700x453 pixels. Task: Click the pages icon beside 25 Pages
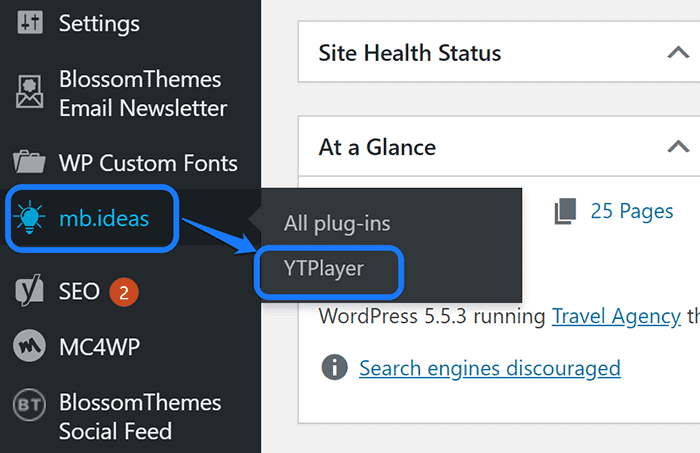[x=566, y=211]
